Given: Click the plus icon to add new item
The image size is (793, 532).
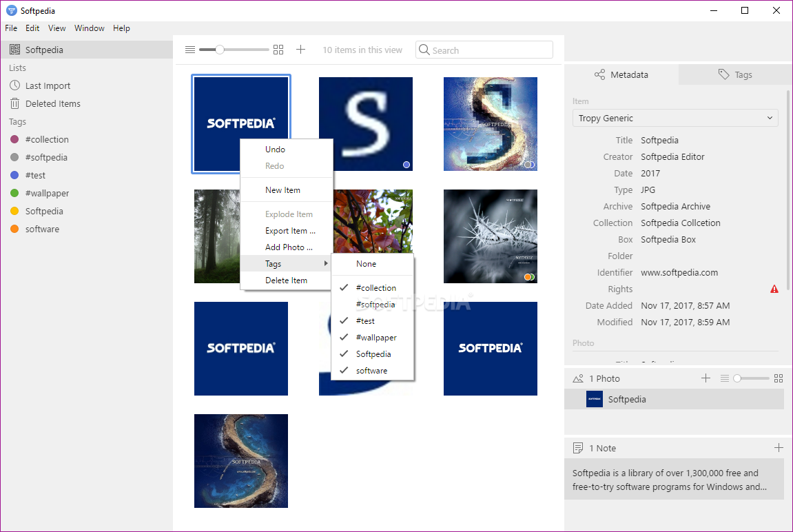Looking at the screenshot, I should pyautogui.click(x=301, y=49).
